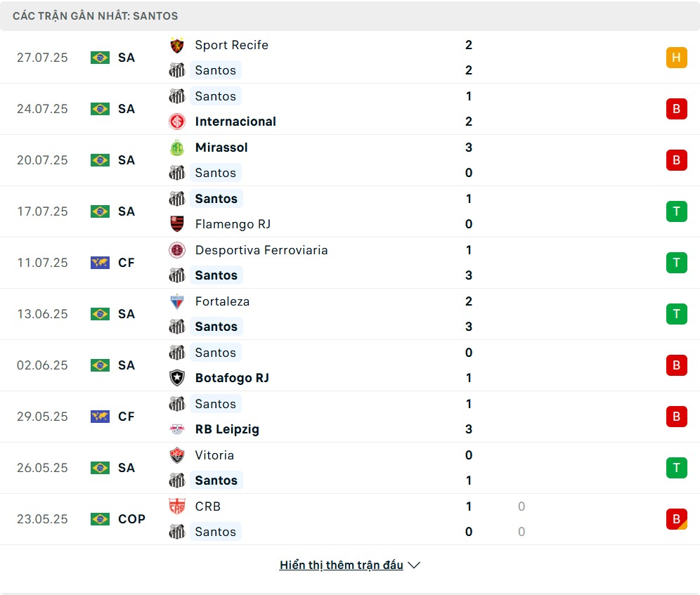Click 'Hiển thị thêm trận đấu' link
Image resolution: width=700 pixels, height=595 pixels.
tap(341, 565)
